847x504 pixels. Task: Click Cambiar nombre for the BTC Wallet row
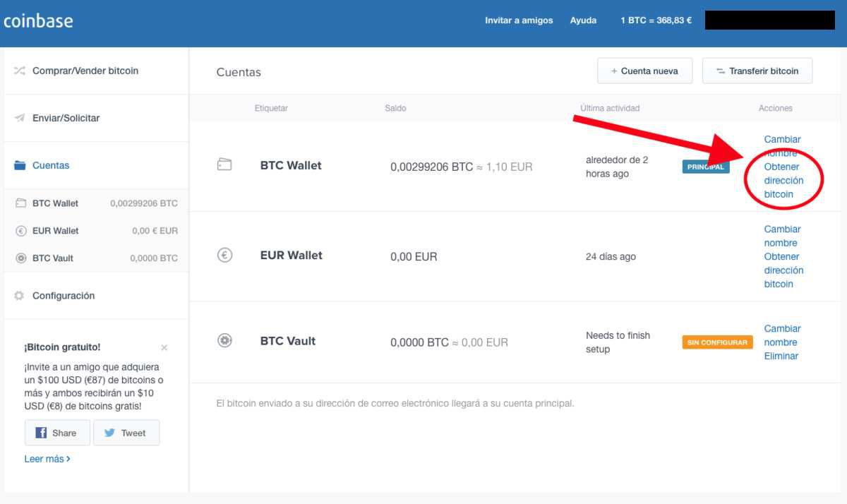pyautogui.click(x=782, y=146)
